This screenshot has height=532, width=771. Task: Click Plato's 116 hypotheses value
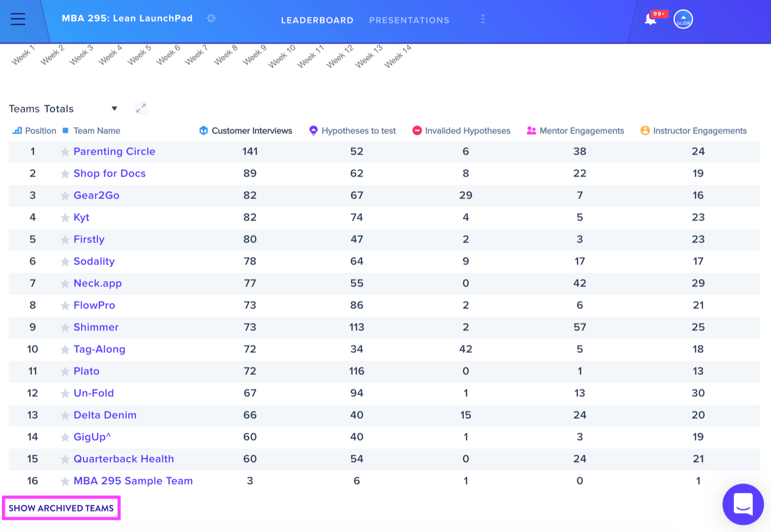coord(357,371)
